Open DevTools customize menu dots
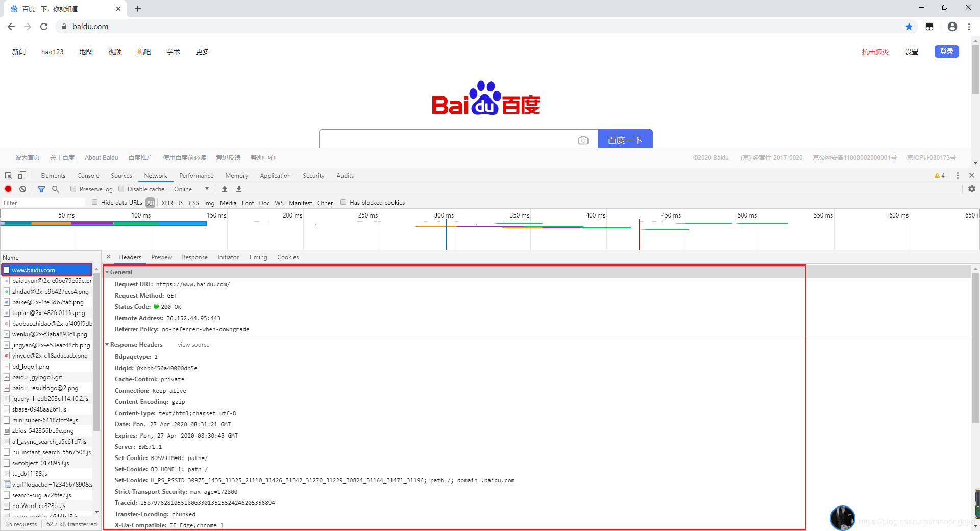This screenshot has height=531, width=980. (958, 175)
